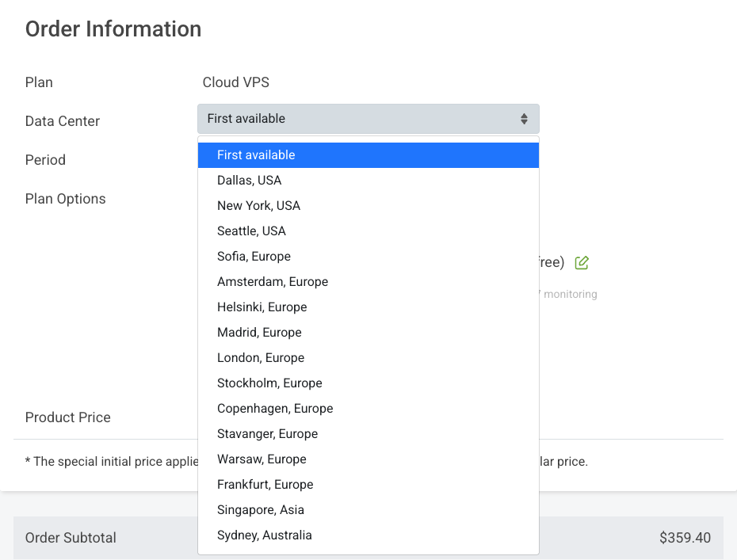Click the Order Information heading
737x560 pixels.
113,29
